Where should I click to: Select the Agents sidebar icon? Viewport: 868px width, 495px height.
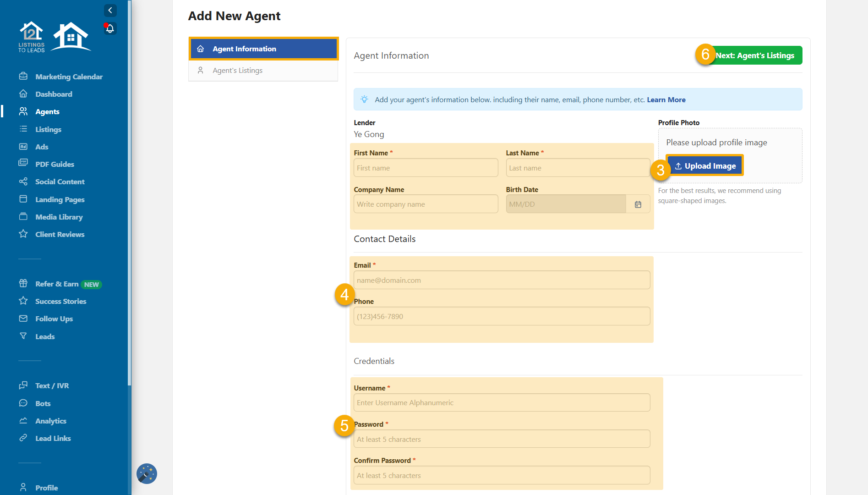tap(23, 111)
